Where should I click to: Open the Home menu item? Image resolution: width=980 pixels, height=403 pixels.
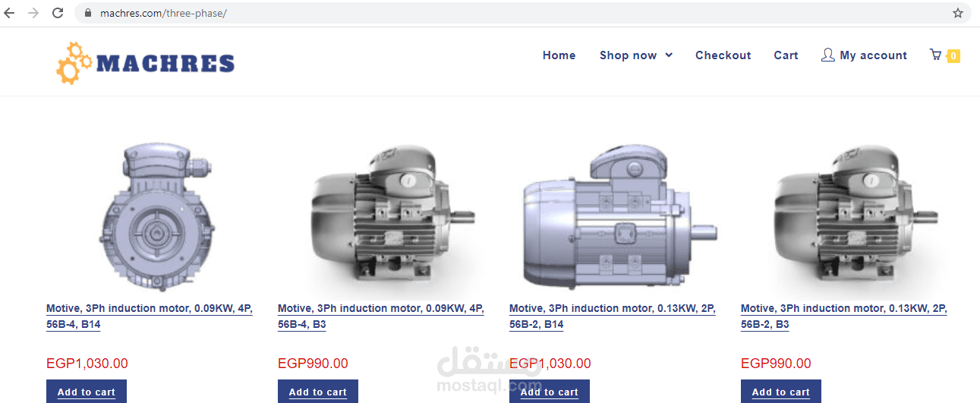(559, 55)
